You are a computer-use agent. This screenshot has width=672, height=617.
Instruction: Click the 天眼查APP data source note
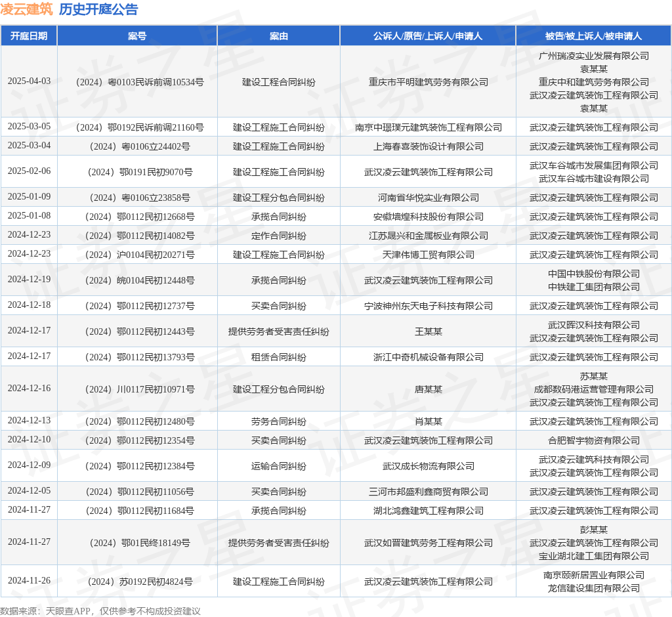(x=100, y=611)
